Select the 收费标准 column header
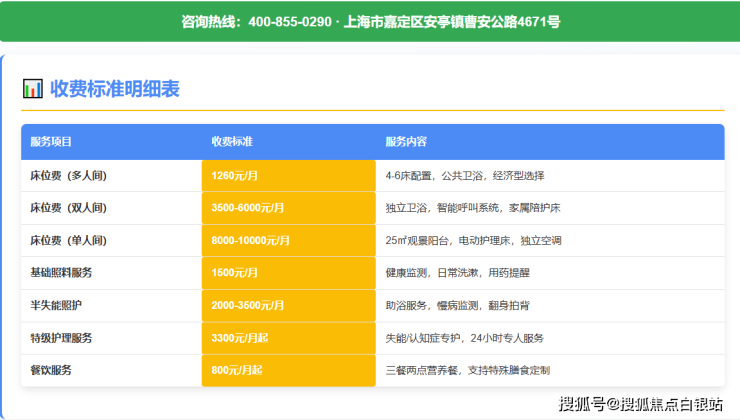This screenshot has height=420, width=740. tap(232, 142)
